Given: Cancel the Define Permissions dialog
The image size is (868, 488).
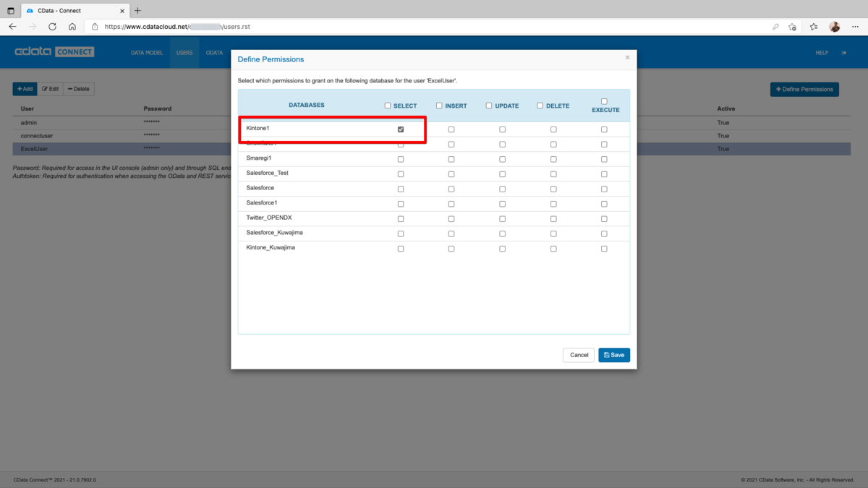Looking at the screenshot, I should click(579, 355).
